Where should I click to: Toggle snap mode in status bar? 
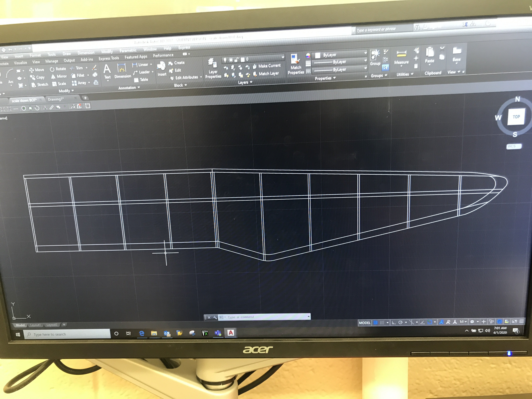point(382,323)
